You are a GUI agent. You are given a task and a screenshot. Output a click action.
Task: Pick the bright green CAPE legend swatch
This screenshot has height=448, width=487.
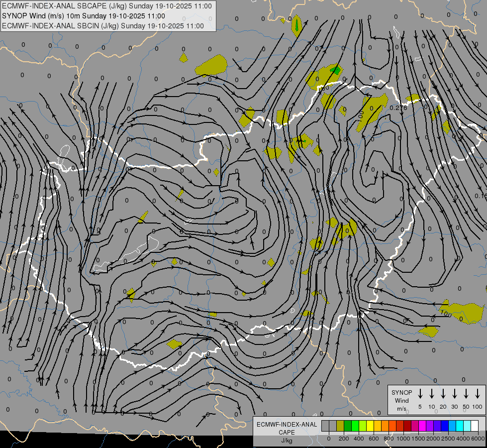pos(355,426)
